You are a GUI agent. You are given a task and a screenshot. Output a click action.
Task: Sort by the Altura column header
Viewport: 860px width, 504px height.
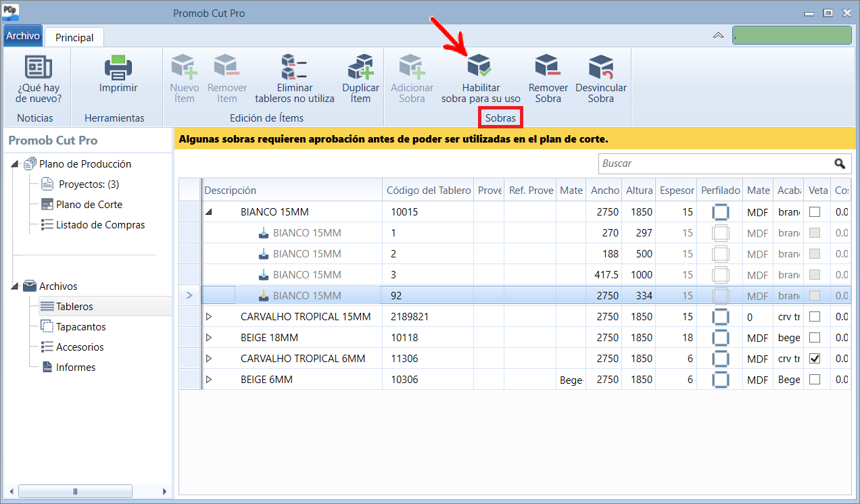[639, 190]
